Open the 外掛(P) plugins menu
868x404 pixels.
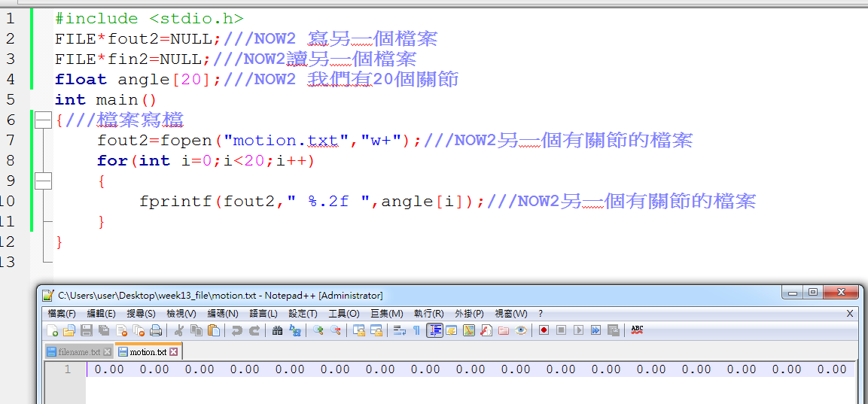pyautogui.click(x=469, y=314)
